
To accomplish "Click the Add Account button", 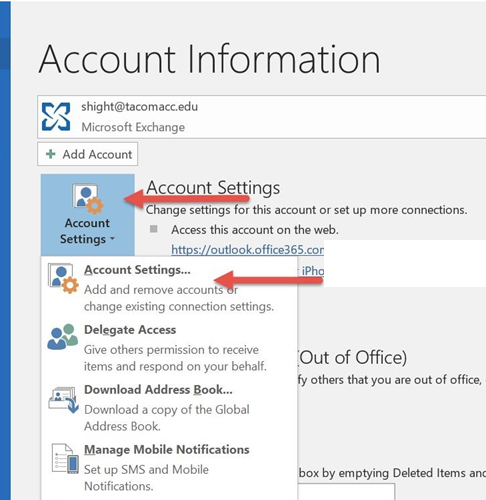I will pos(87,154).
